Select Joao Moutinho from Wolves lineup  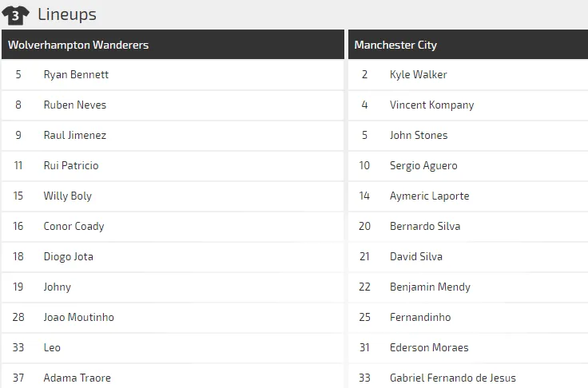click(x=78, y=317)
